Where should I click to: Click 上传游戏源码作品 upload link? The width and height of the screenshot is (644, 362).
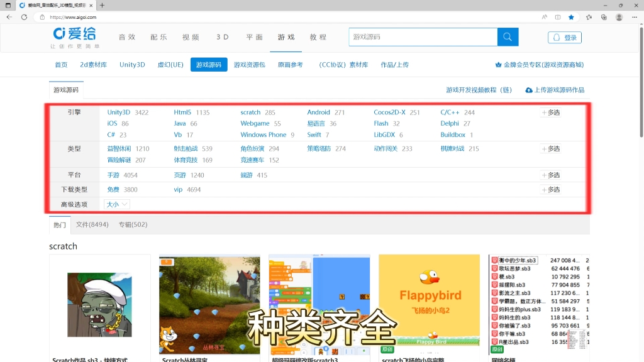(555, 90)
